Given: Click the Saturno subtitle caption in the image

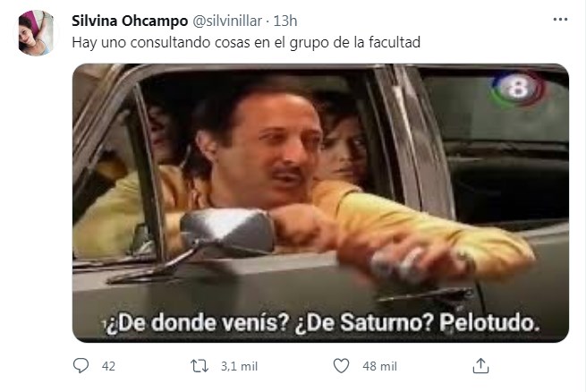Looking at the screenshot, I should tap(322, 323).
